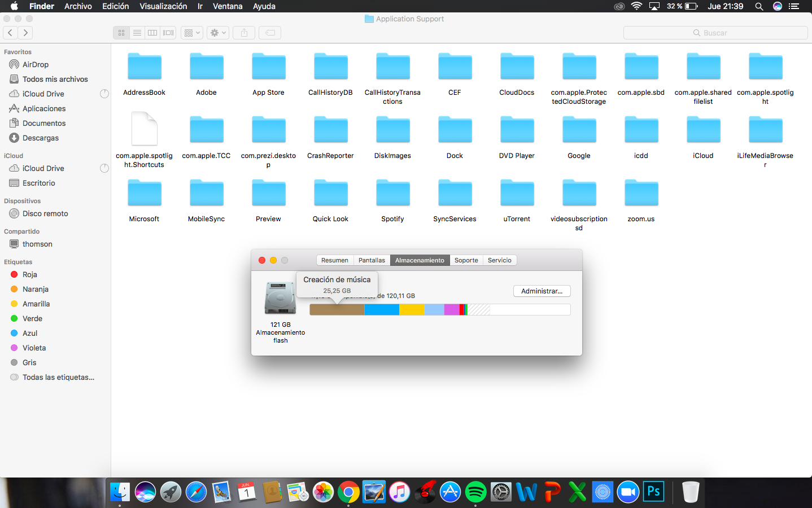Open the Visualización menu
The height and width of the screenshot is (508, 812).
(163, 6)
